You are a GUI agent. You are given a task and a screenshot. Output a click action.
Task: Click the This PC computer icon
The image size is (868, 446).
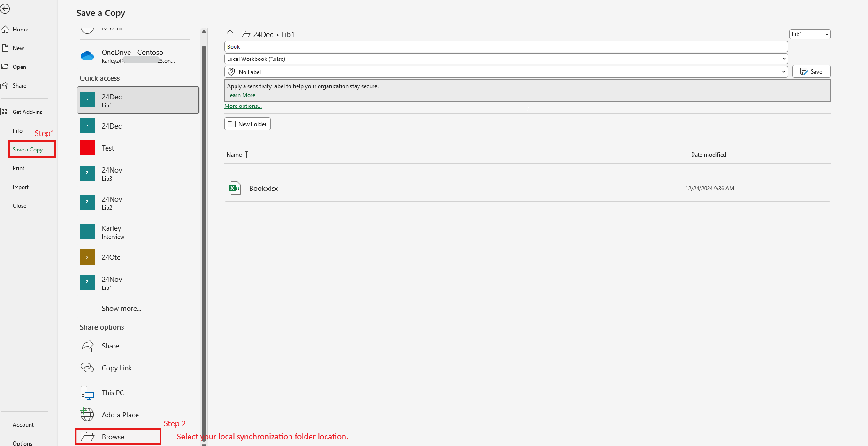point(87,393)
